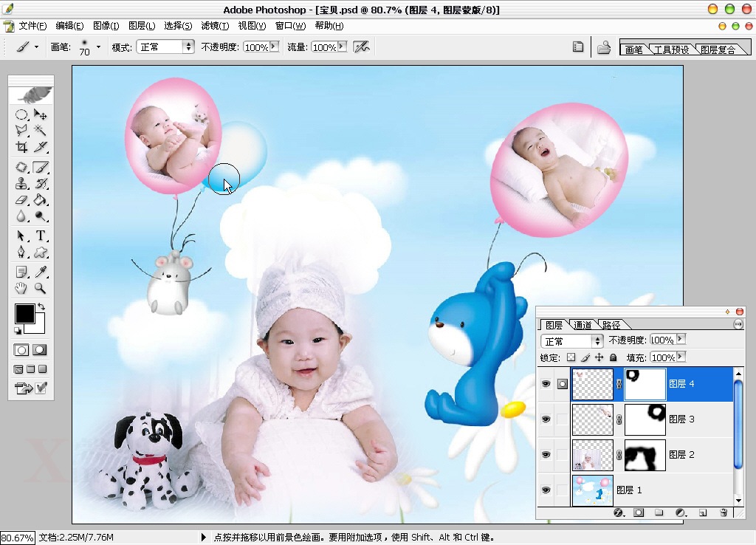Switch to the 通道 tab

[x=583, y=325]
